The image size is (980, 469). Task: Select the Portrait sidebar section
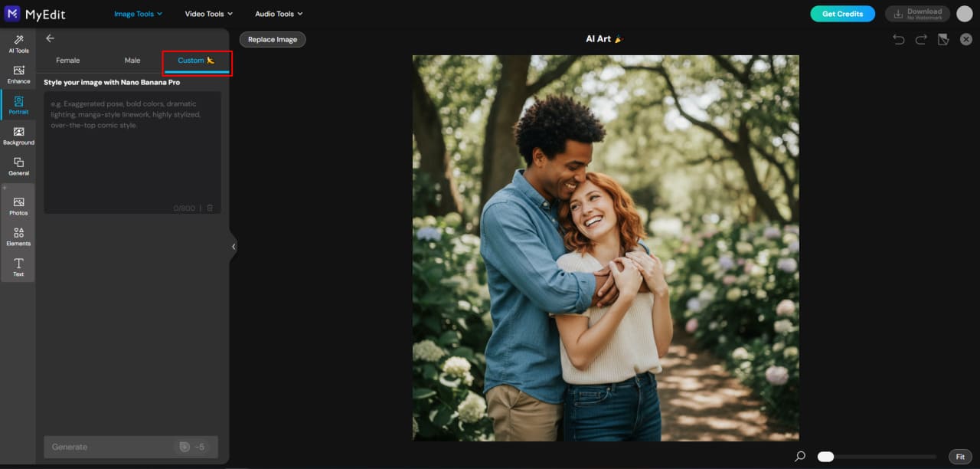[x=18, y=105]
